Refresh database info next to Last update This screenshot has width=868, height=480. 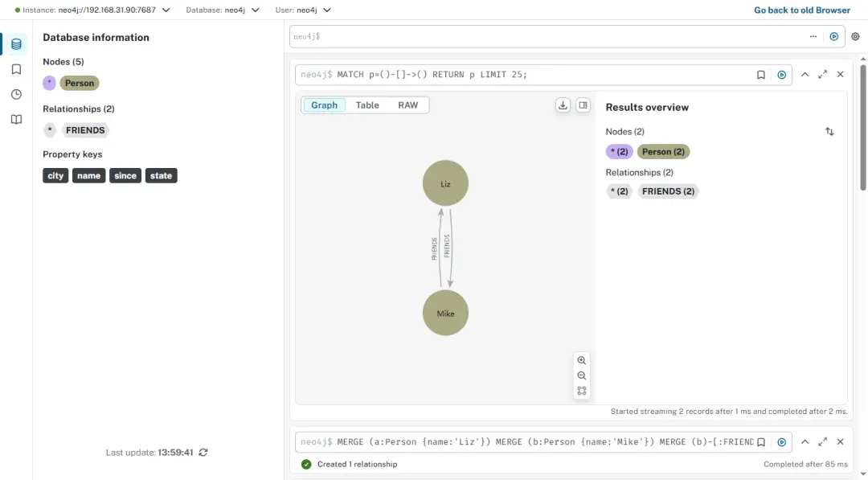[x=203, y=453]
